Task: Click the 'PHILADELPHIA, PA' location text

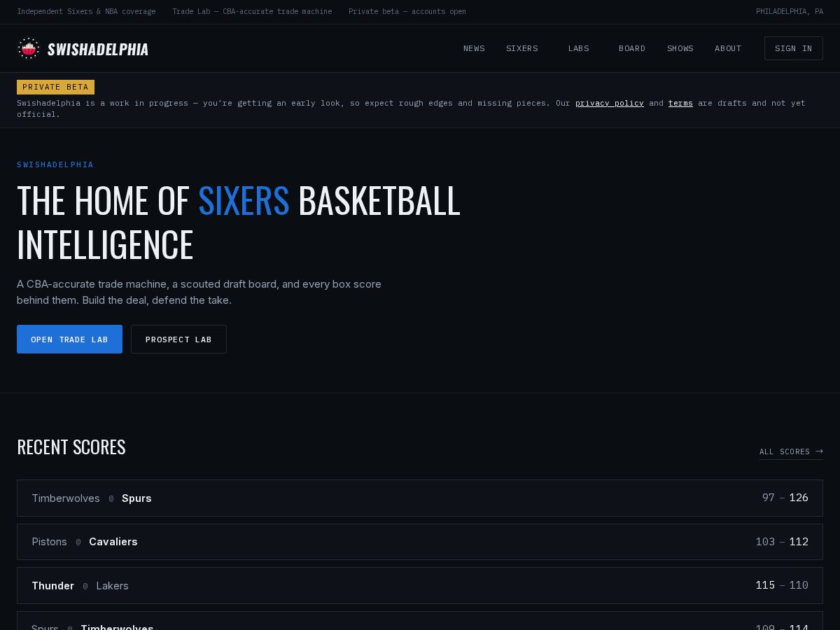Action: click(790, 11)
